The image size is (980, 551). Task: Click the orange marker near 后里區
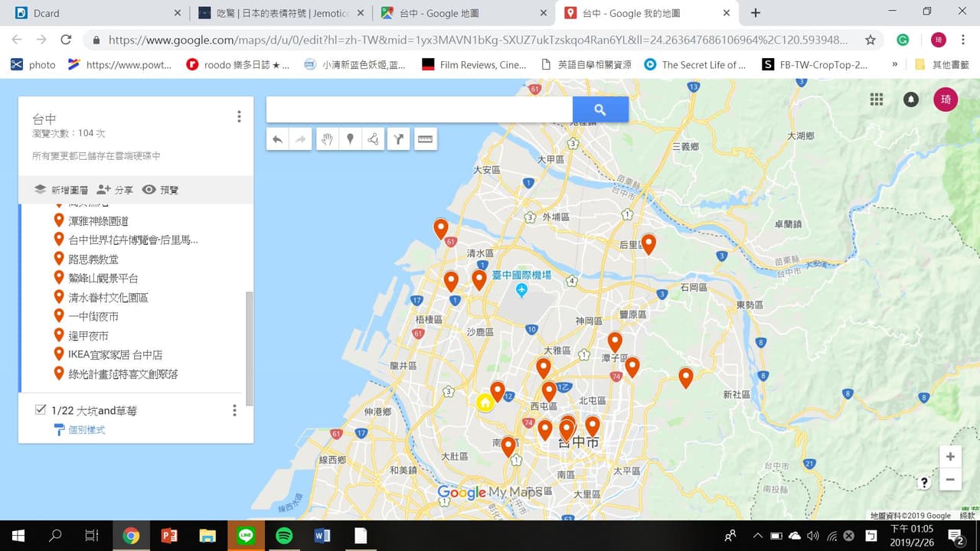(648, 244)
